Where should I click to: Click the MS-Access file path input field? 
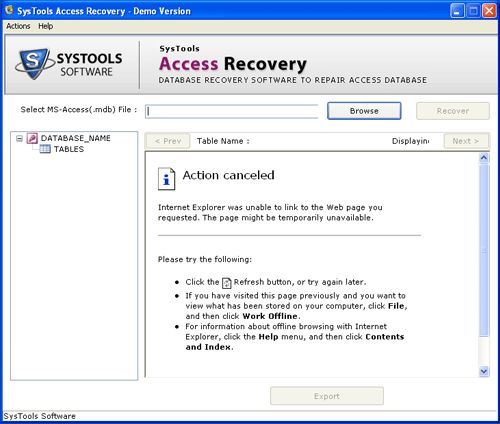pos(232,111)
